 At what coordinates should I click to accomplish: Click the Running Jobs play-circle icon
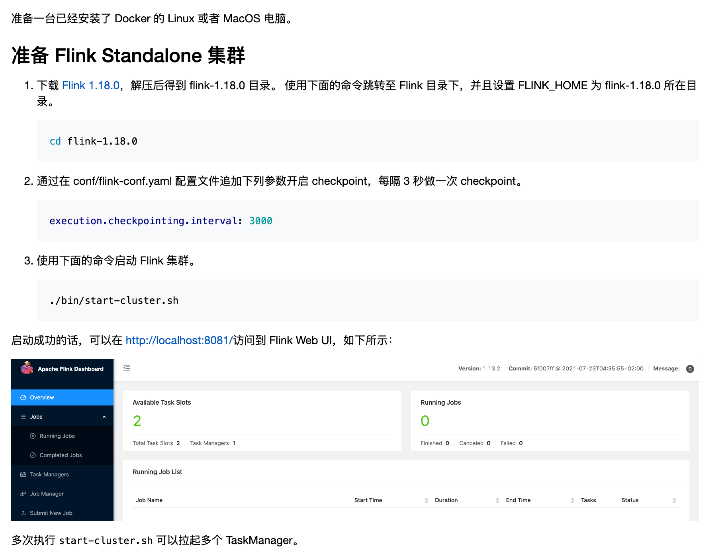click(x=33, y=436)
